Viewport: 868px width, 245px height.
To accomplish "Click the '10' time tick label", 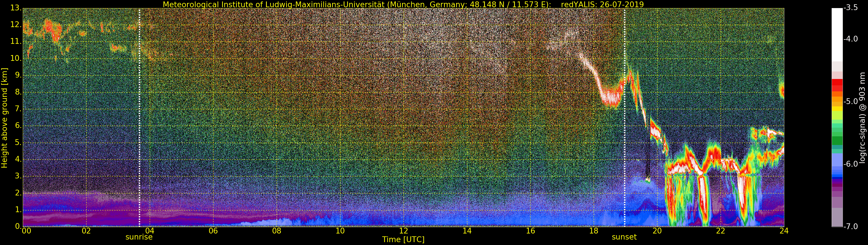I will click(x=340, y=231).
